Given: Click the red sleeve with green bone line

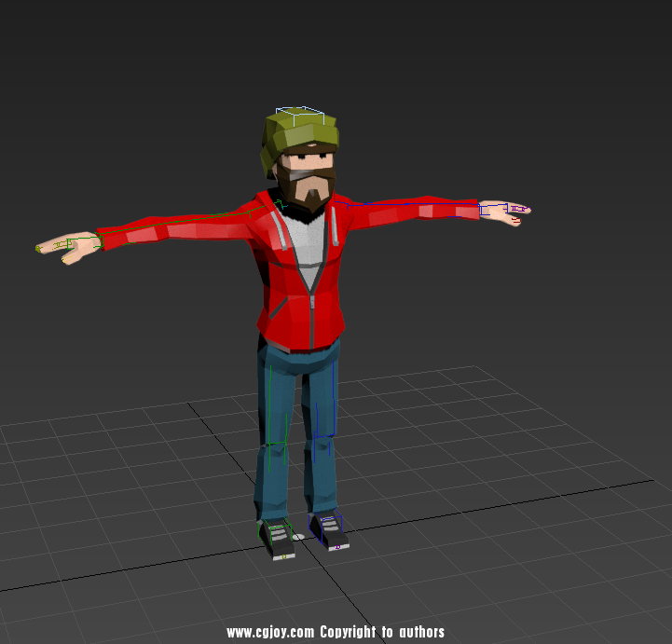Looking at the screenshot, I should (x=177, y=226).
